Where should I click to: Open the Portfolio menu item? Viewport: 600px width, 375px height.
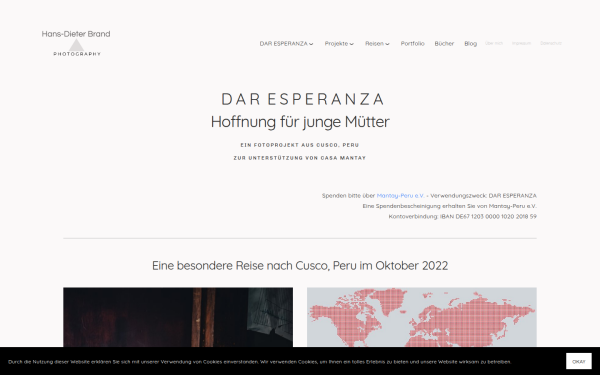click(412, 44)
